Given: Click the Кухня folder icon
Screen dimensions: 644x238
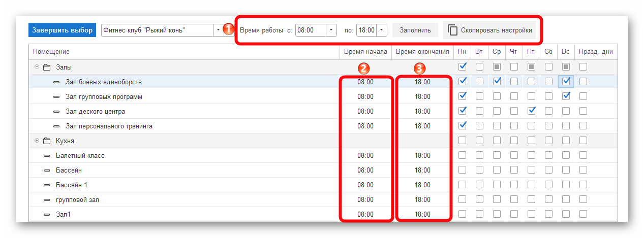Looking at the screenshot, I should tap(46, 141).
